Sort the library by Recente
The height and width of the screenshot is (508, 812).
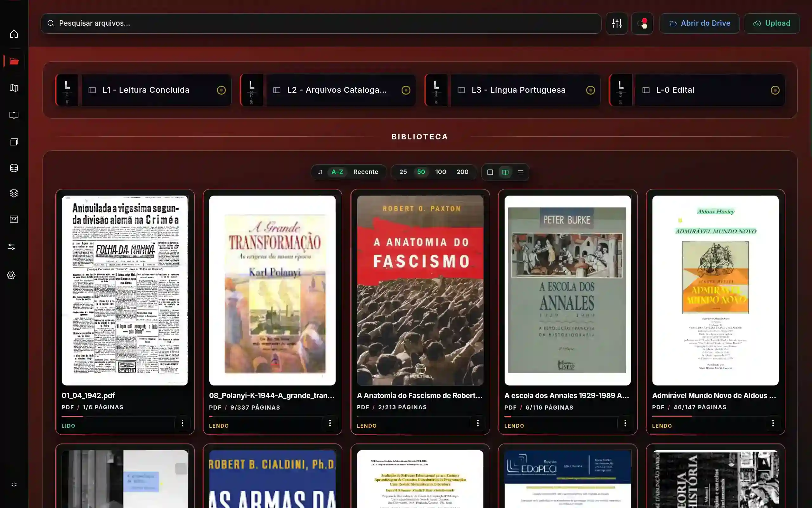[x=365, y=172]
